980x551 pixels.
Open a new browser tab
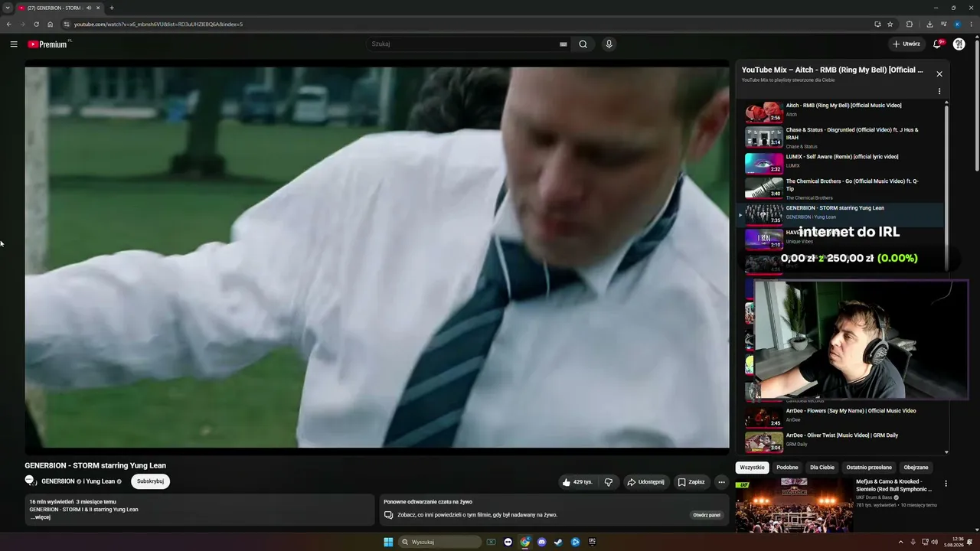112,8
